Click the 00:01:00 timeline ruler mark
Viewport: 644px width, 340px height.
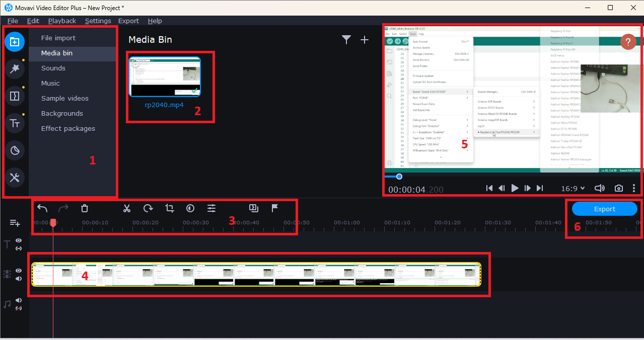347,222
